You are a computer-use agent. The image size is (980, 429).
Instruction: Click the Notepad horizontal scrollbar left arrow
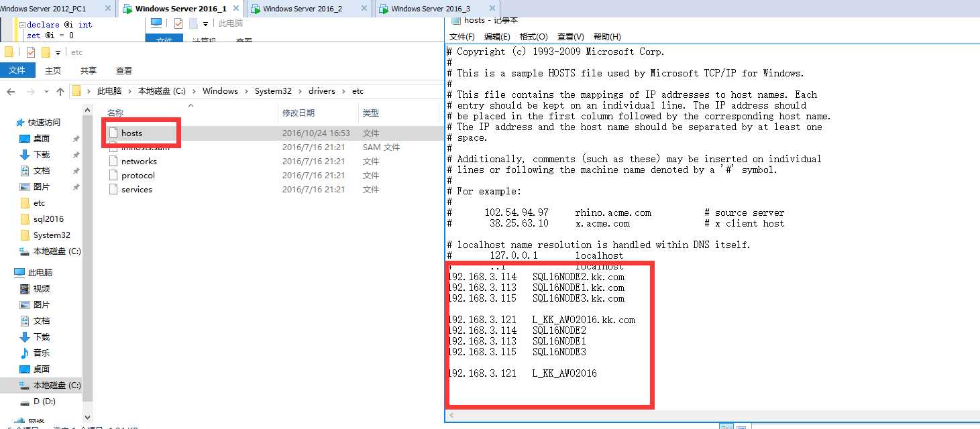pyautogui.click(x=451, y=416)
